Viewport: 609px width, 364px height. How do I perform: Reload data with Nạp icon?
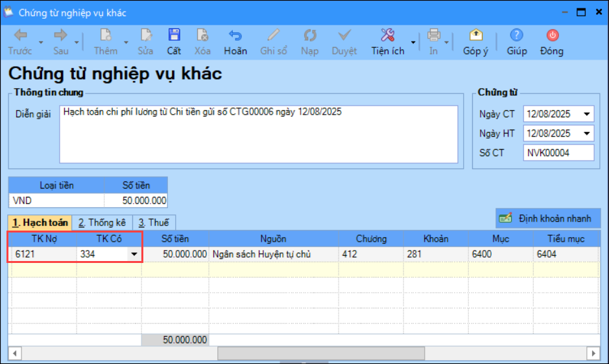(309, 42)
